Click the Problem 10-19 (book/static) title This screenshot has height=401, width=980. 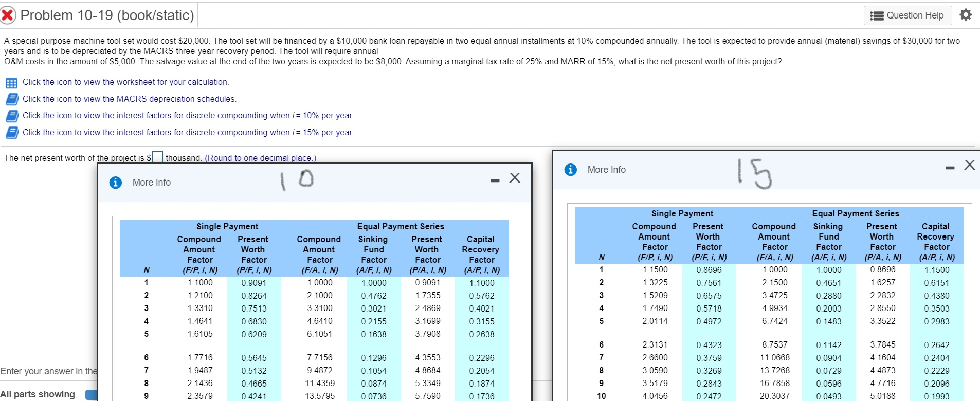tap(107, 15)
